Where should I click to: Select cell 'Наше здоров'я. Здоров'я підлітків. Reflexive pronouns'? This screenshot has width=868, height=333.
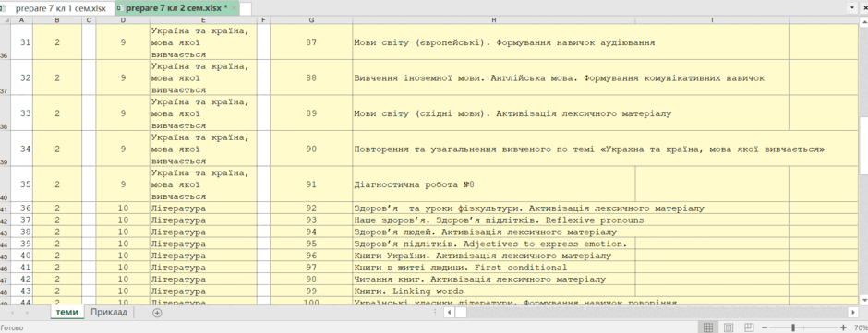point(494,220)
